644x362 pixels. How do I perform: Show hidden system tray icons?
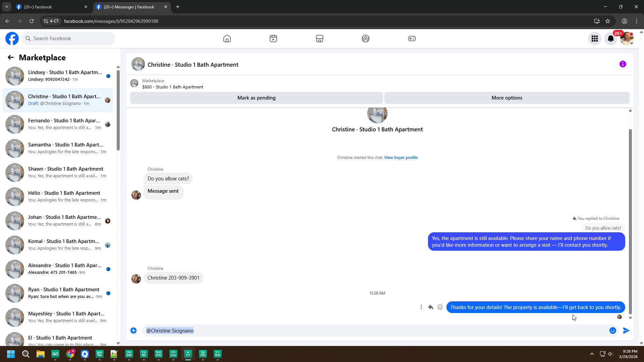(x=592, y=354)
